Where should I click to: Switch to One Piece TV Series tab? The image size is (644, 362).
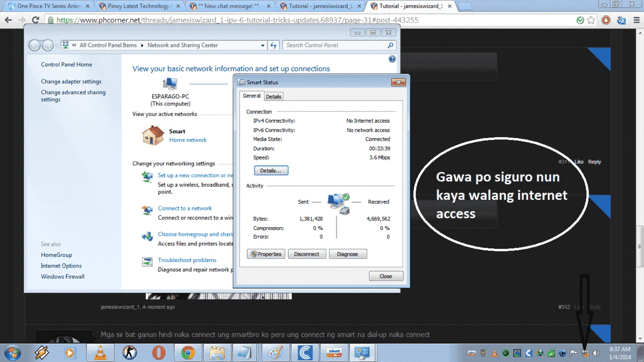[x=48, y=6]
